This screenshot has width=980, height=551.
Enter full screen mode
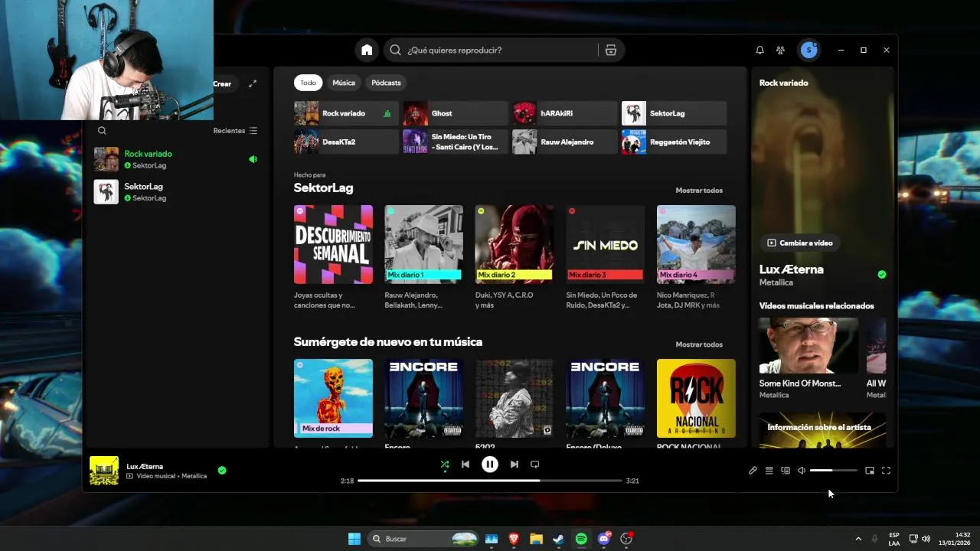click(x=886, y=471)
